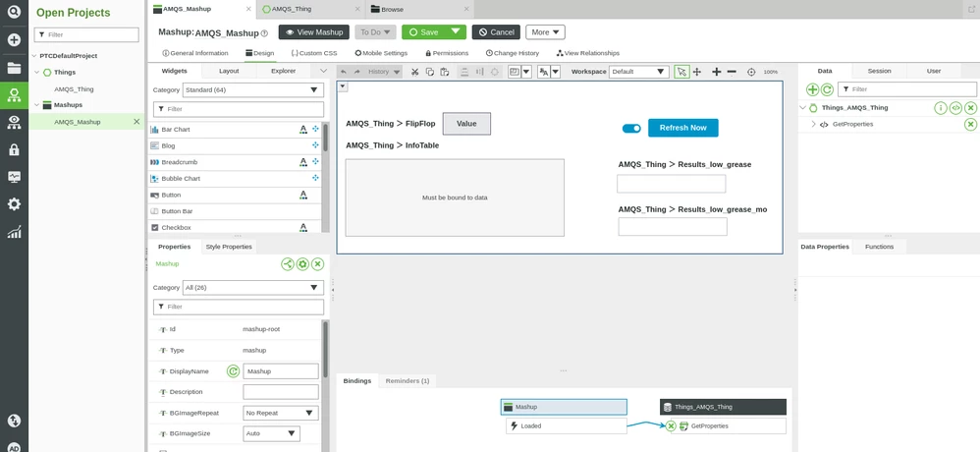Close AMQS_Mashup in the Open Projects list

pyautogui.click(x=136, y=121)
